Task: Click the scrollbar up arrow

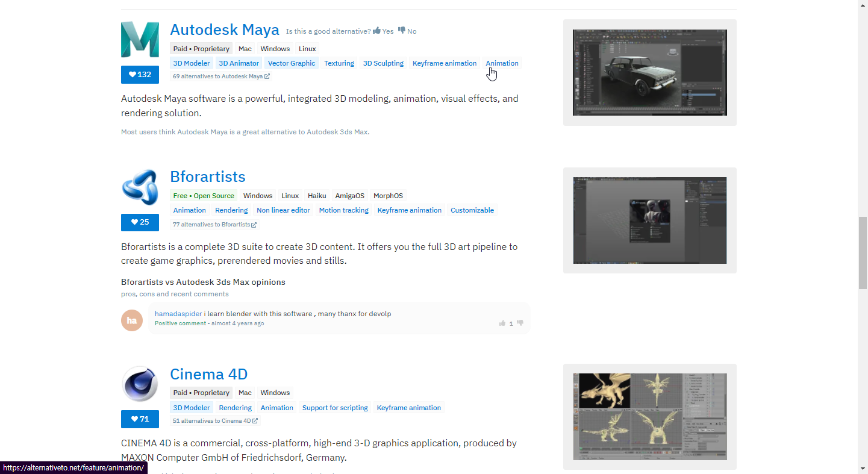Action: tap(863, 5)
